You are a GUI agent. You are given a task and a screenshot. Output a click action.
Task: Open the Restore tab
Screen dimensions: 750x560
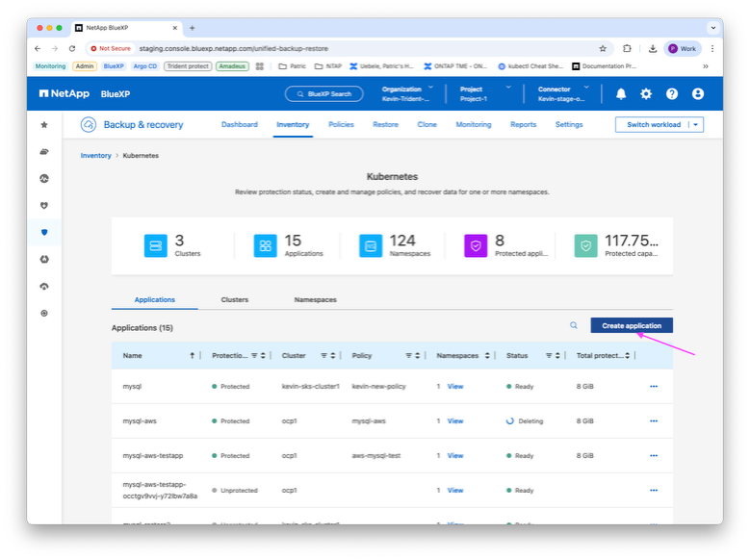click(385, 124)
